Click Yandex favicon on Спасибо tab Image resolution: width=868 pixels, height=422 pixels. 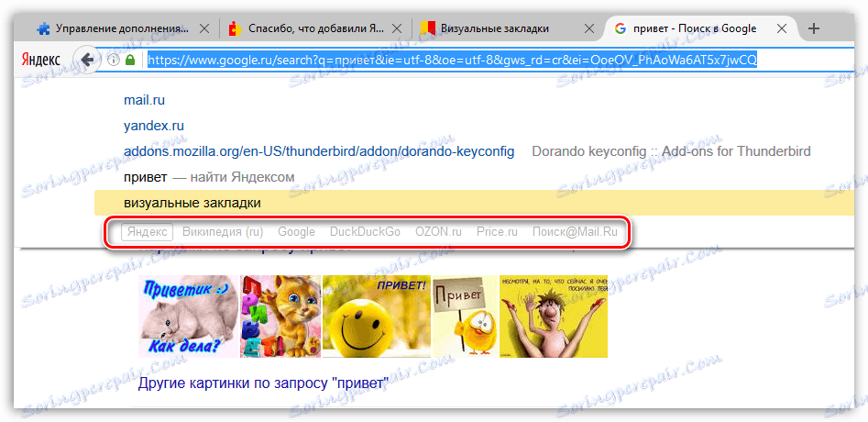[236, 28]
